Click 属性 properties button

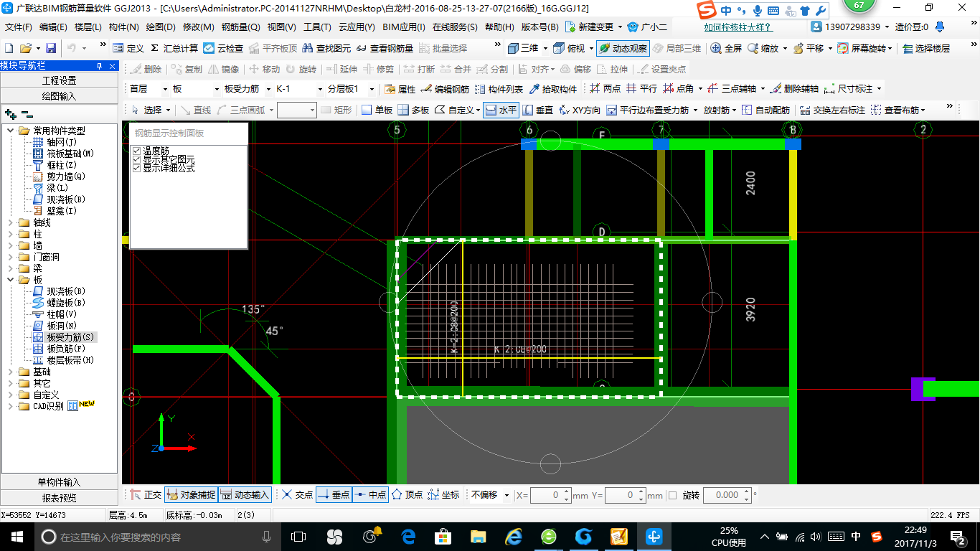click(x=400, y=89)
